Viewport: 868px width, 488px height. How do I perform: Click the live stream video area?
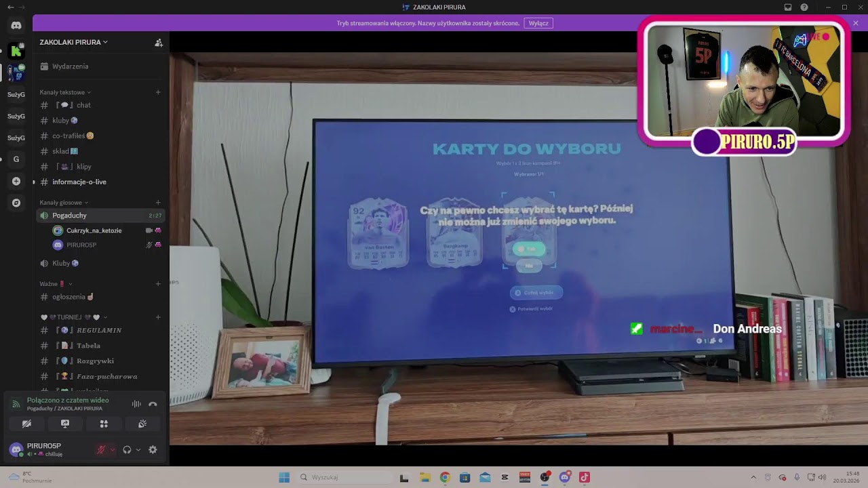[518, 248]
